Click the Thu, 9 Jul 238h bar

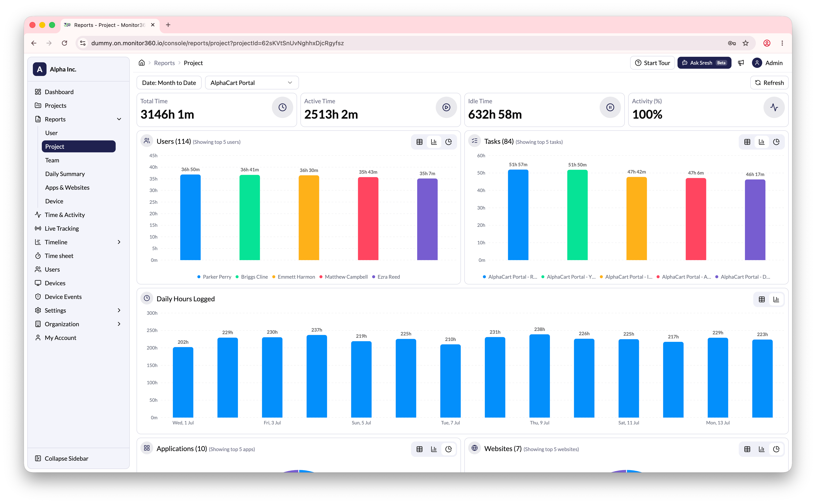point(539,376)
